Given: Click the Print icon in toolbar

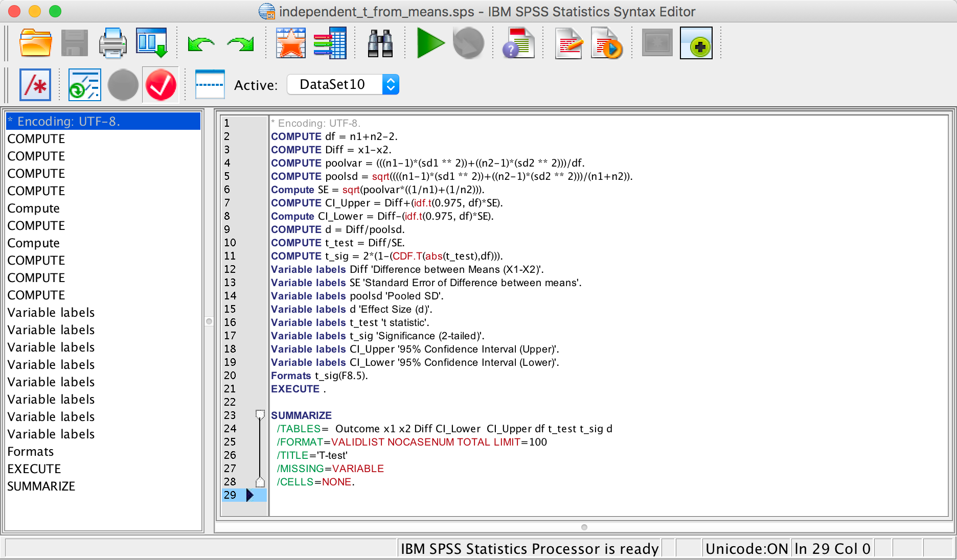Looking at the screenshot, I should coord(112,43).
